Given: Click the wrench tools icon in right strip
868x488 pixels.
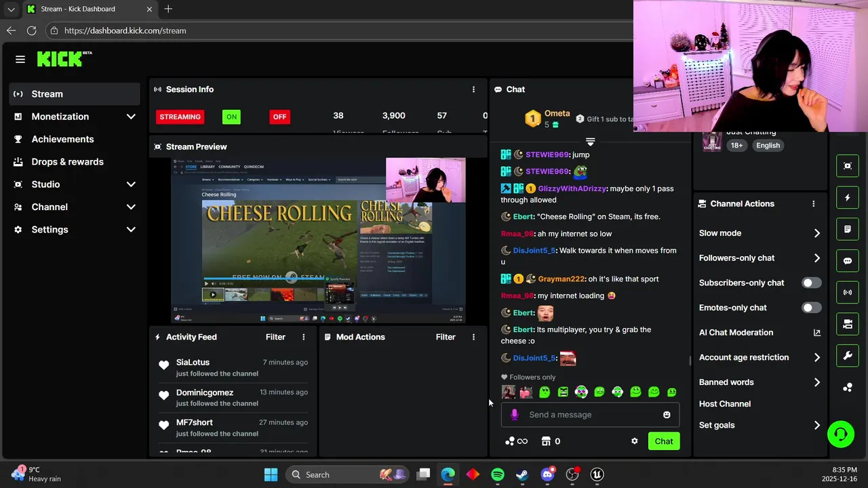Looking at the screenshot, I should point(848,356).
